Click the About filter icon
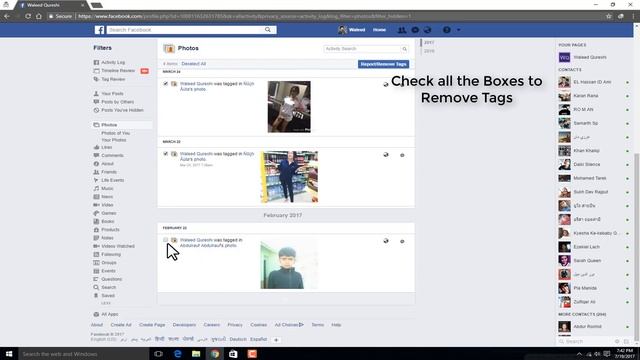 click(96, 164)
